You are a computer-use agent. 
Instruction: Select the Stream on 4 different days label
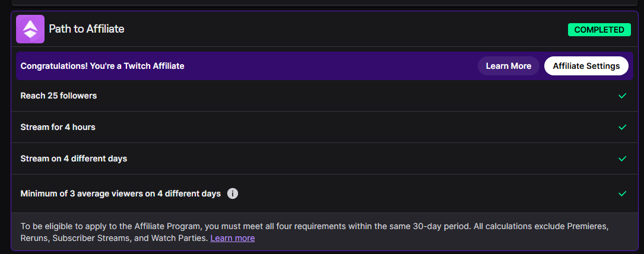coord(74,158)
